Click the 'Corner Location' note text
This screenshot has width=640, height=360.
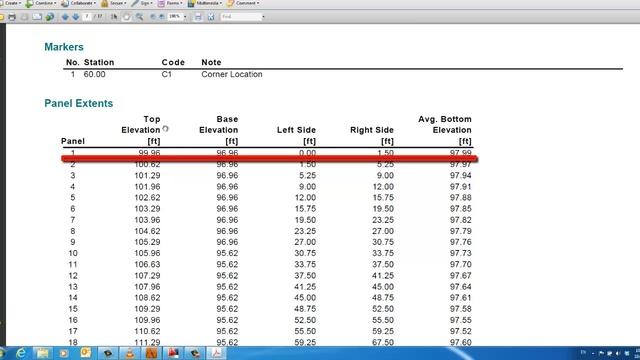tap(232, 74)
